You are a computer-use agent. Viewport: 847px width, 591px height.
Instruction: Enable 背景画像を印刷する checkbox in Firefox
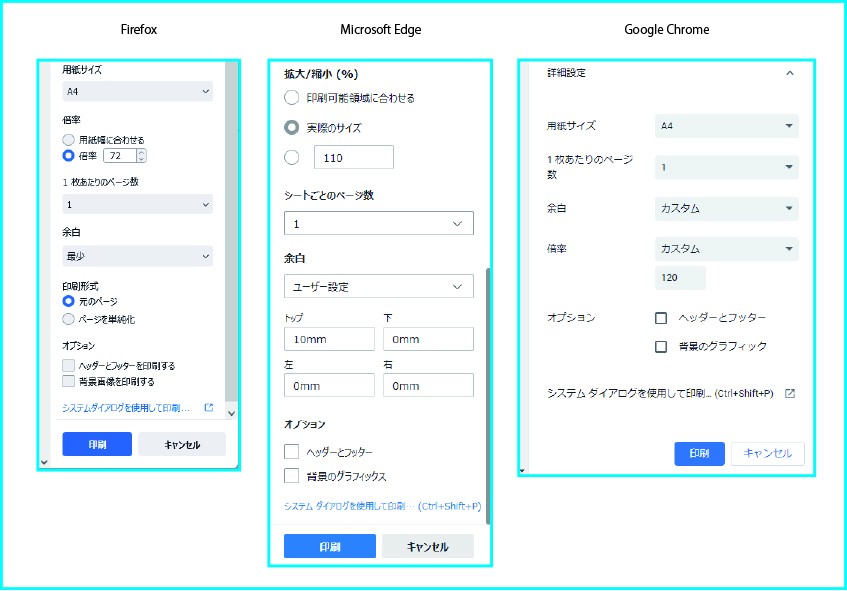pyautogui.click(x=68, y=381)
